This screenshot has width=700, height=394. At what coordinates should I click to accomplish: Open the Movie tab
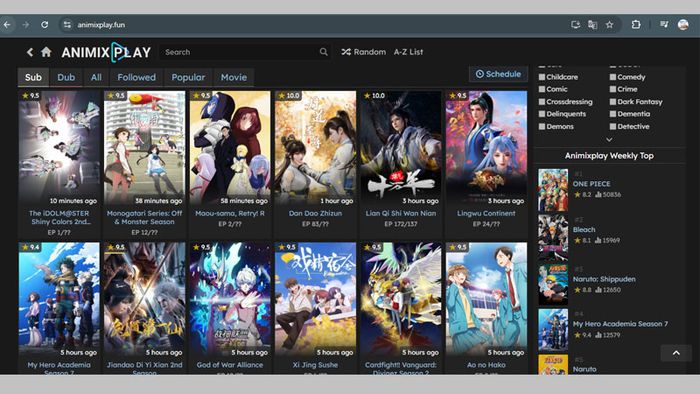coord(233,77)
